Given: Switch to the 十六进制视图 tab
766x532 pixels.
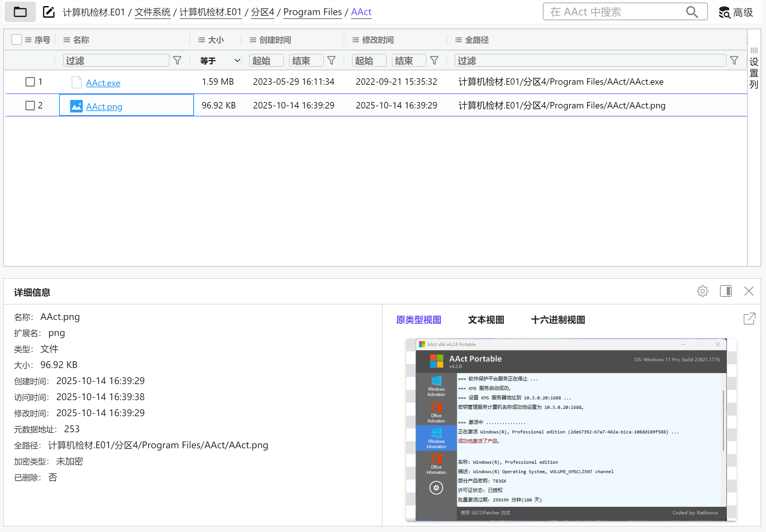Looking at the screenshot, I should pos(558,320).
